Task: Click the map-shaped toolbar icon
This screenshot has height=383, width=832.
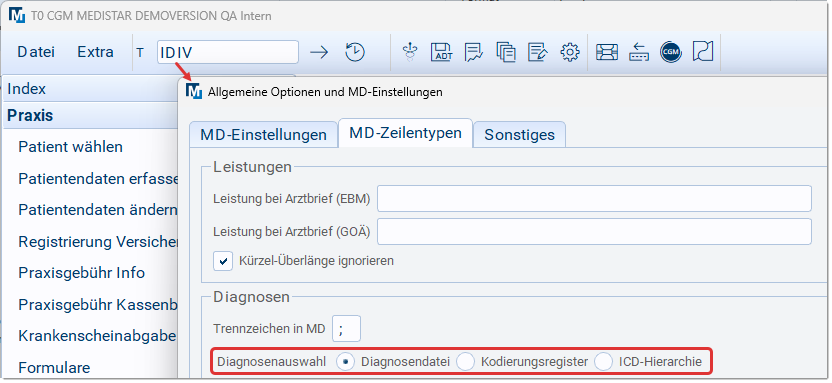Action: (x=703, y=52)
